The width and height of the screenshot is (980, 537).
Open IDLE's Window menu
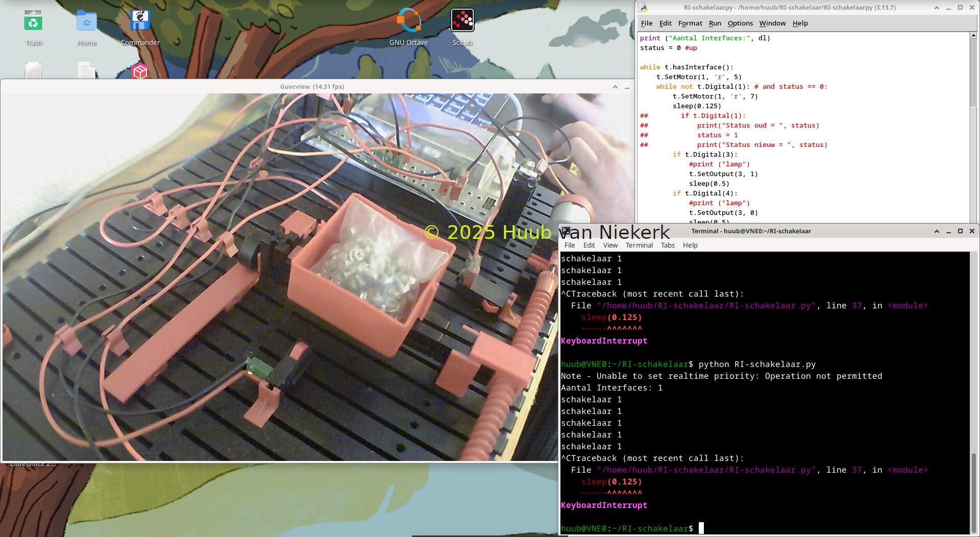point(772,23)
